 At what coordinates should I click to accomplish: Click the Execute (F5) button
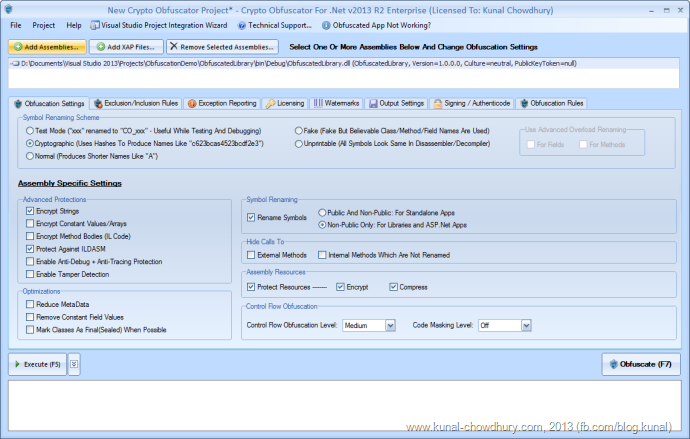click(x=37, y=364)
